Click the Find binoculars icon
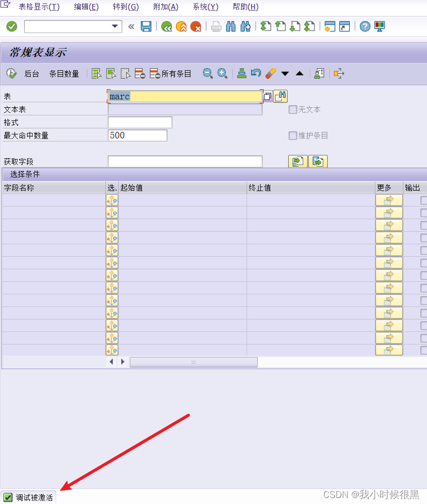This screenshot has width=427, height=504. point(231,27)
